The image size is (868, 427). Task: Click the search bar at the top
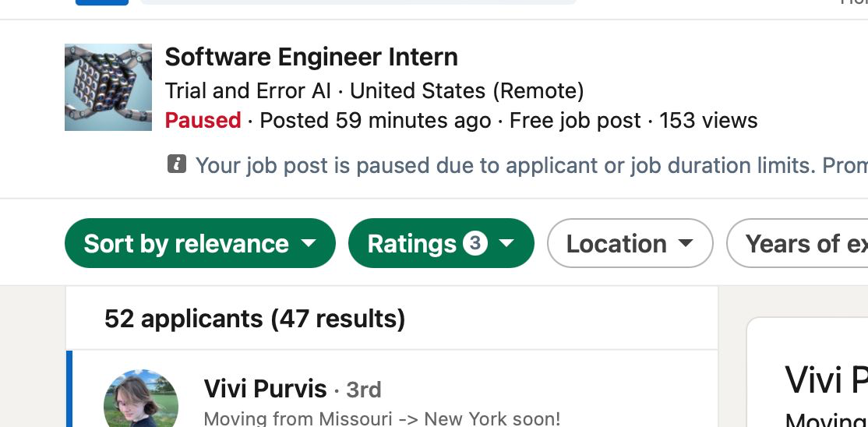click(358, 2)
